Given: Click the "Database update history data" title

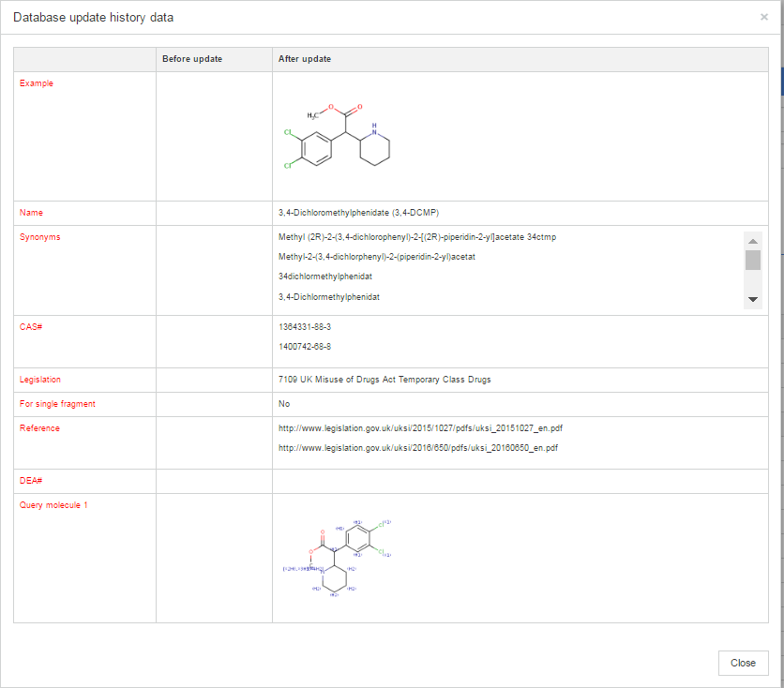Looking at the screenshot, I should click(93, 18).
